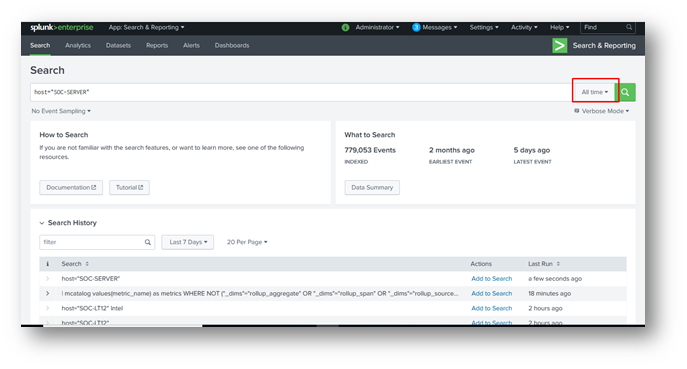Open the No Event Sampling dropdown
This screenshot has width=687, height=369.
point(61,111)
